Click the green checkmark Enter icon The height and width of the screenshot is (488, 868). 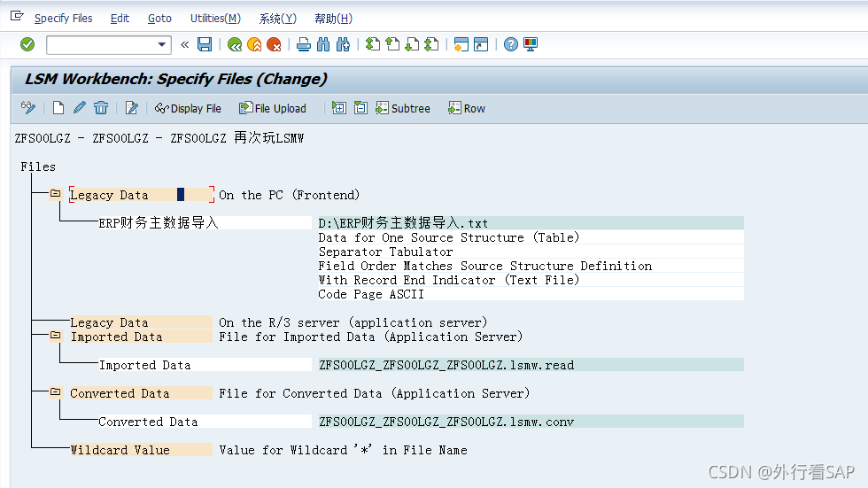click(x=27, y=44)
